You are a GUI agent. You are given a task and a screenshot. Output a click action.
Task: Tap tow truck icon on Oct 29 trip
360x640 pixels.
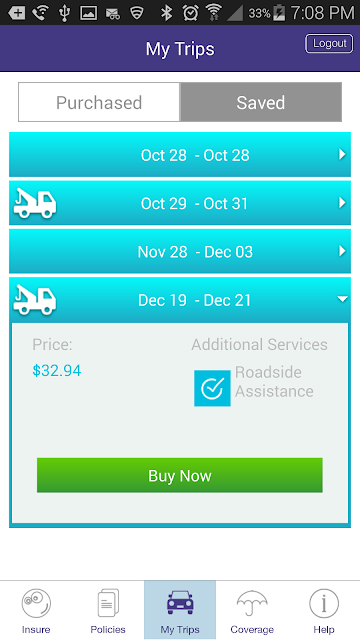(x=35, y=203)
